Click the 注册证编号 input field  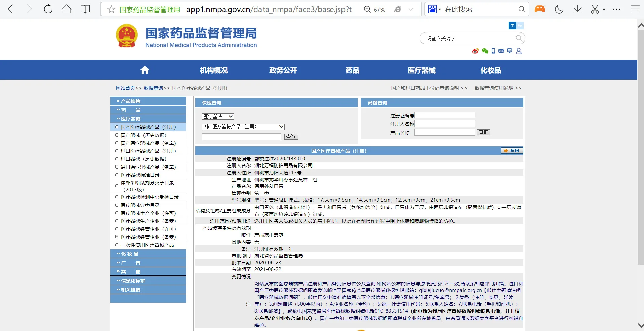tap(445, 115)
